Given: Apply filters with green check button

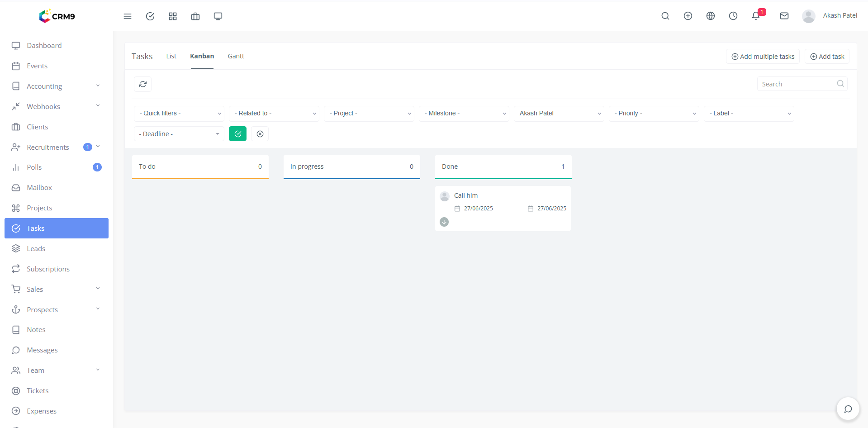Looking at the screenshot, I should coord(237,134).
